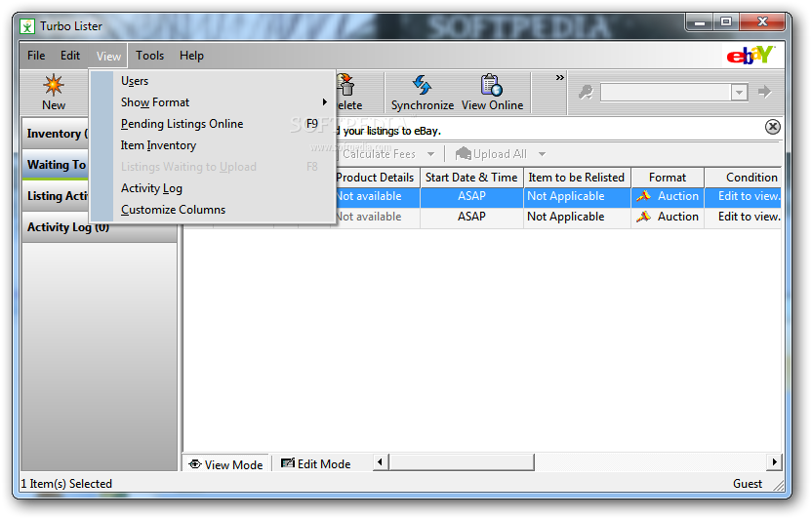Open the Waiting To Upload sidebar section

56,165
